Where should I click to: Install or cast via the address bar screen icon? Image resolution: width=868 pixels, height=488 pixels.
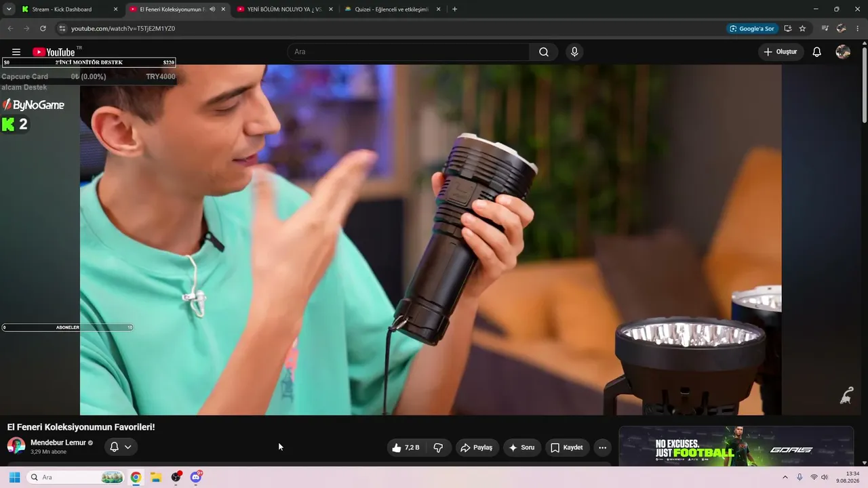pos(787,28)
